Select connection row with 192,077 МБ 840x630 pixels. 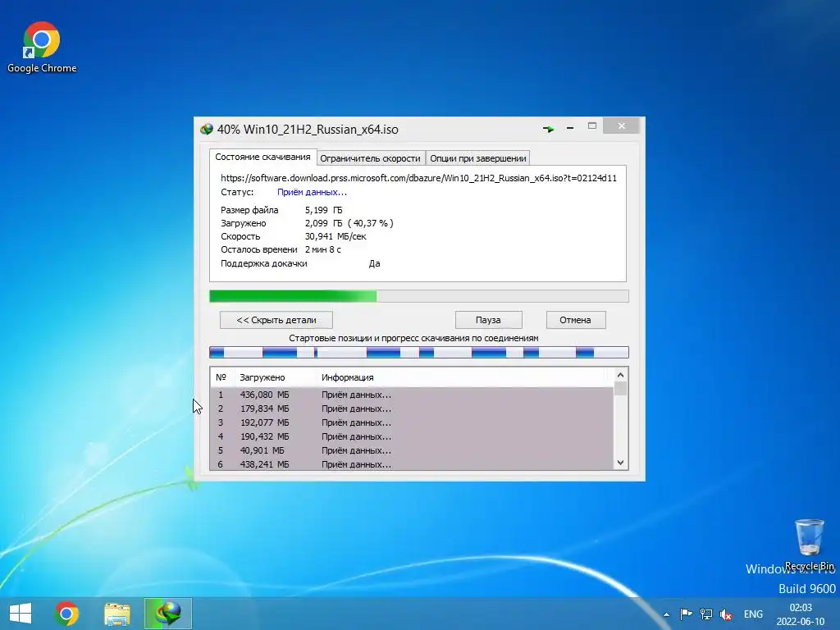[x=412, y=422]
